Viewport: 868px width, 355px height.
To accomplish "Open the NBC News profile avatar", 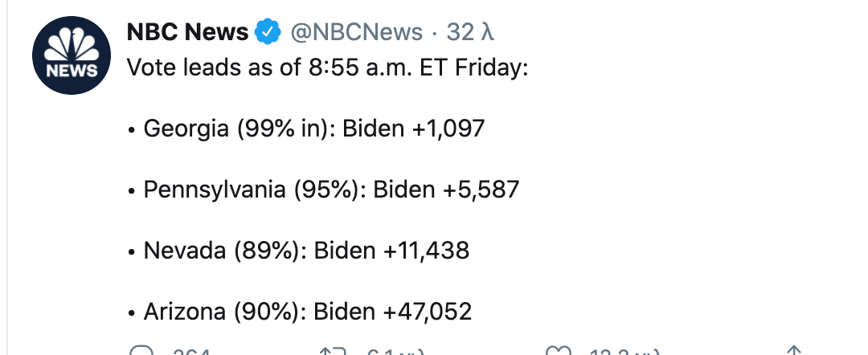I will 66,61.
